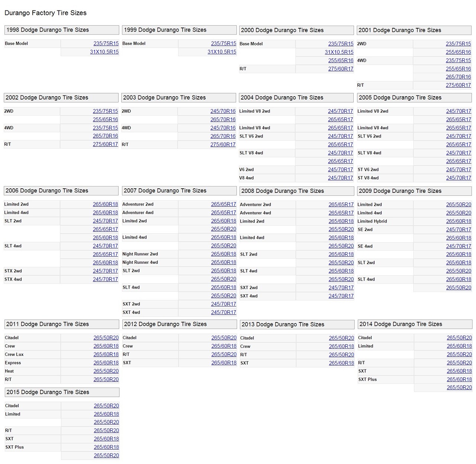
Task: Open 265/60R18 for 2012 SXT
Action: point(224,363)
